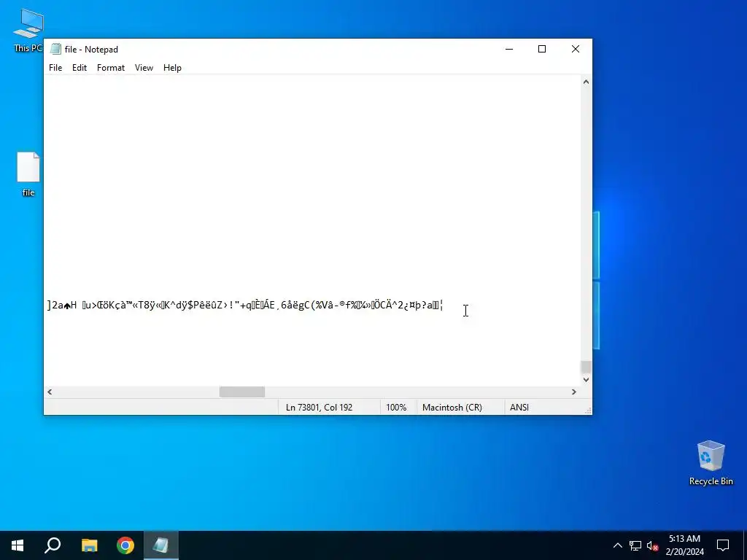Click 'Ln 73801, Col 192' in status bar
747x560 pixels.
[x=320, y=408]
